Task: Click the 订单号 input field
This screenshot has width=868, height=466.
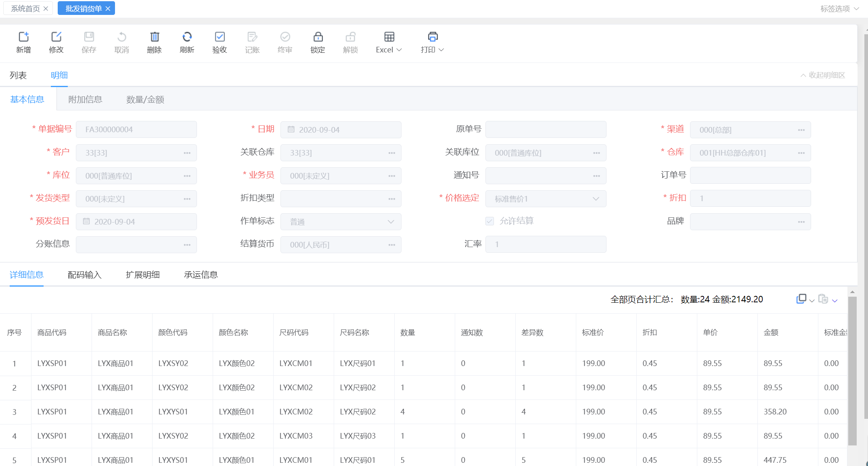Action: (751, 175)
